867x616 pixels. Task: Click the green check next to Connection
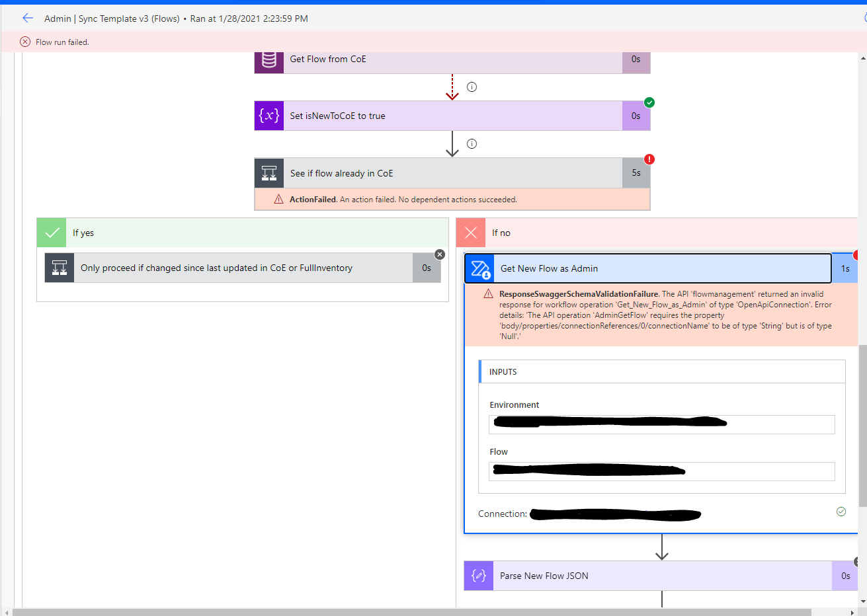[841, 511]
